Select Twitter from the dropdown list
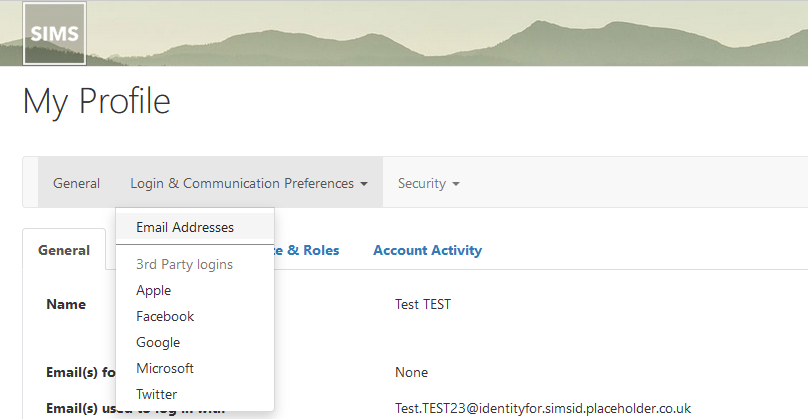 [x=156, y=394]
